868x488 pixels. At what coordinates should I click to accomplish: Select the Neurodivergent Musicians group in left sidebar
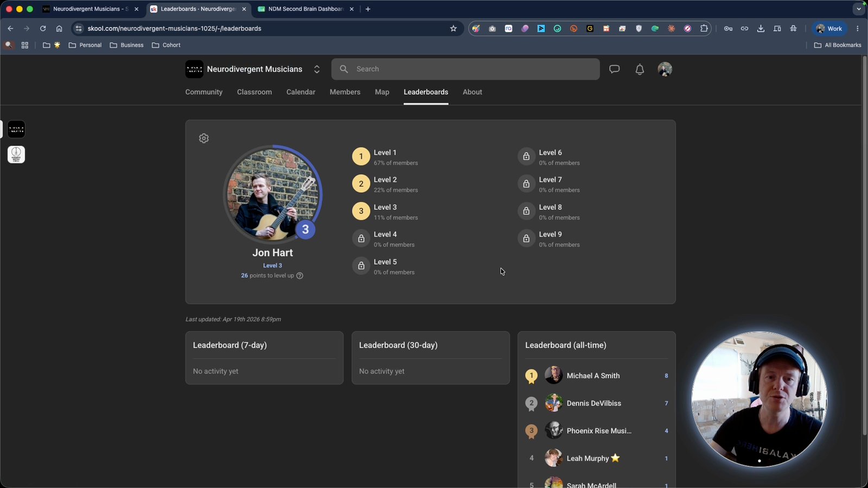point(16,129)
